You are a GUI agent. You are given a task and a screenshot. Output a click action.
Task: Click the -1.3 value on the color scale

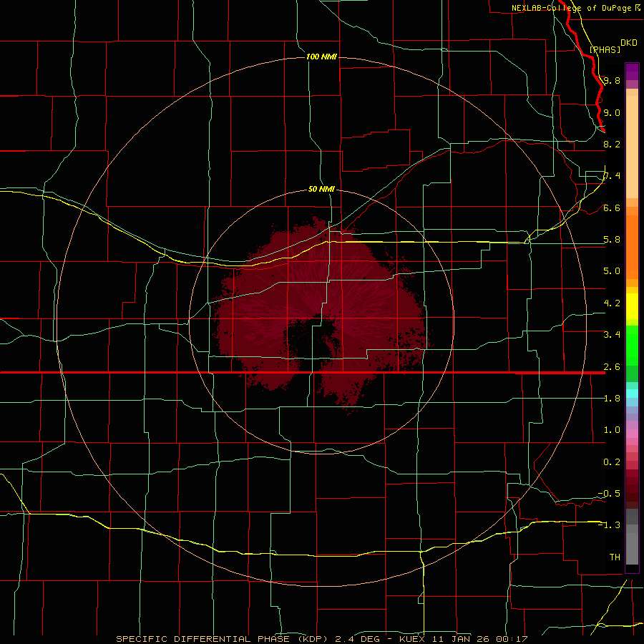coord(609,525)
